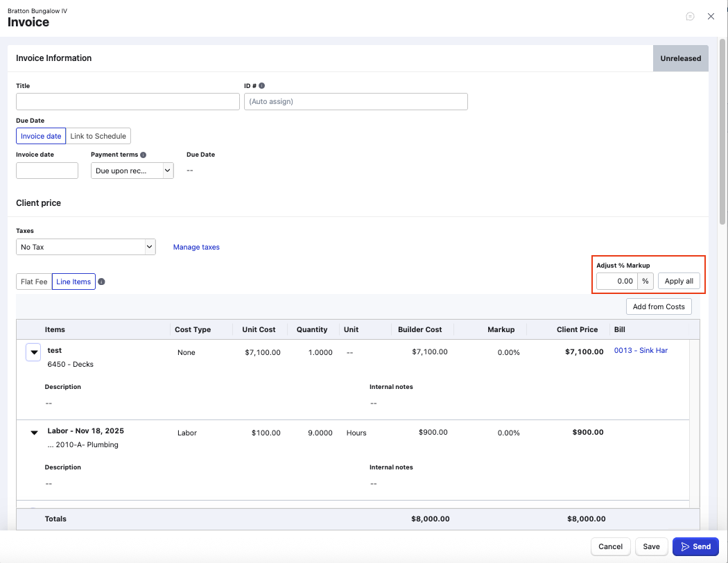Click the comment bubble icon in header
Image resolution: width=728 pixels, height=563 pixels.
pos(690,17)
